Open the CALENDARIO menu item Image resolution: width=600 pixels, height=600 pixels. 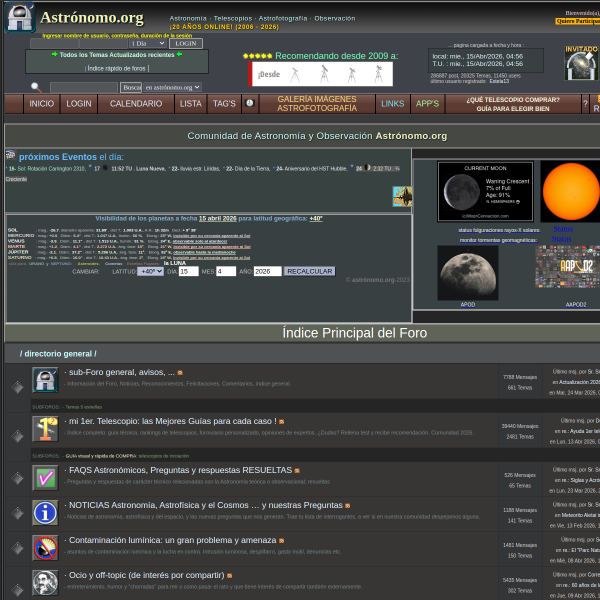(x=136, y=104)
